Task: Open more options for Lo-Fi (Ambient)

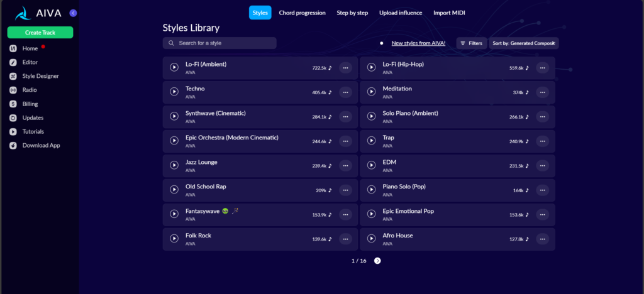Action: [345, 68]
